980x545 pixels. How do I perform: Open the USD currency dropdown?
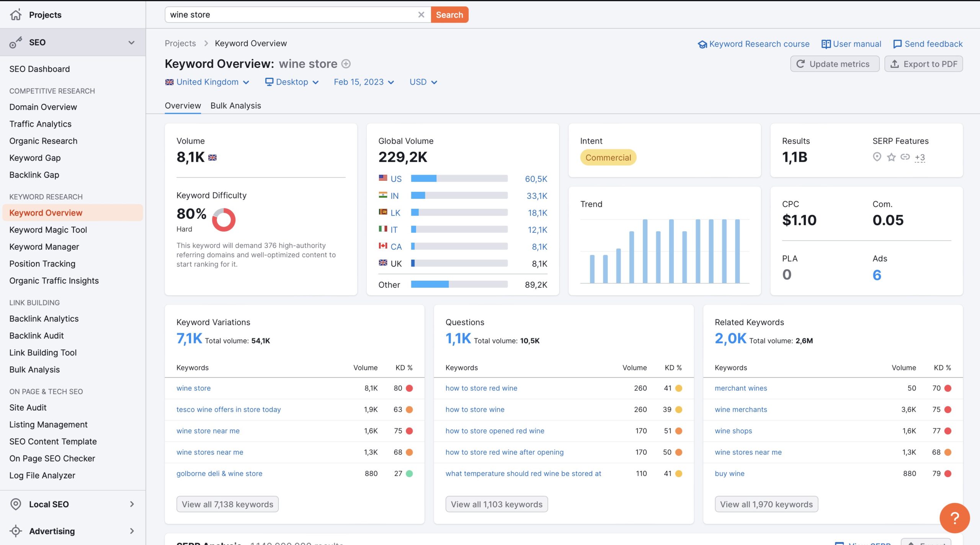coord(423,82)
